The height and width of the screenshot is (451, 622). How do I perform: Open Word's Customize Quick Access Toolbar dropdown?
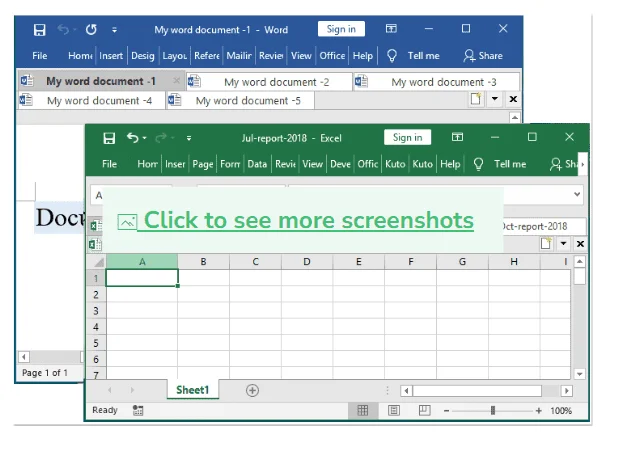[x=114, y=30]
